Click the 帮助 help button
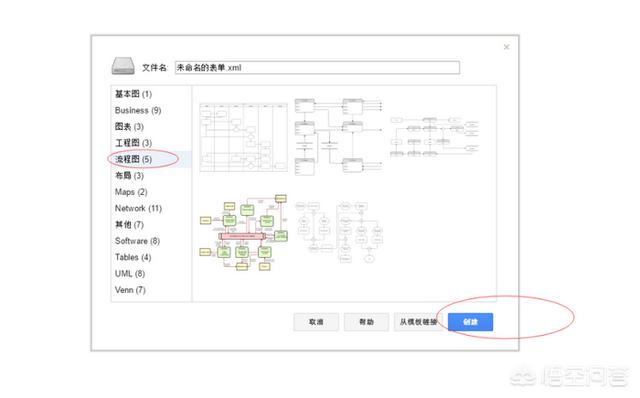Image resolution: width=640 pixels, height=398 pixels. click(x=366, y=322)
